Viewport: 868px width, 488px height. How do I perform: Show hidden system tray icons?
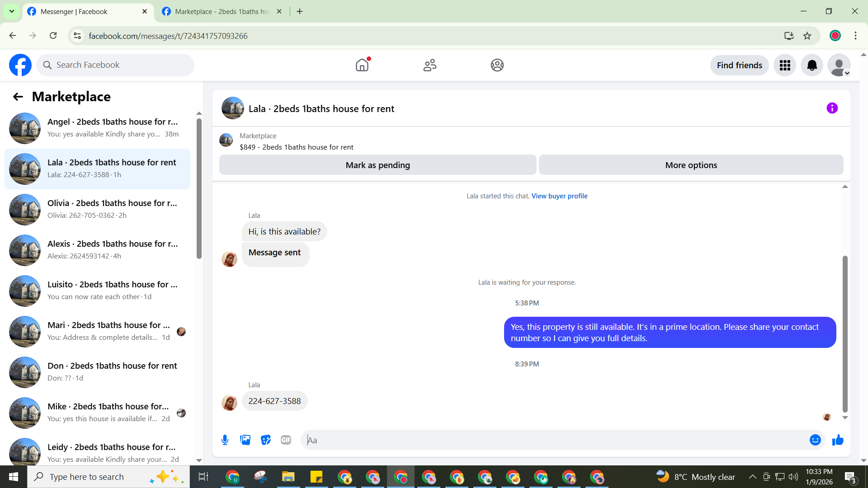coord(752,477)
